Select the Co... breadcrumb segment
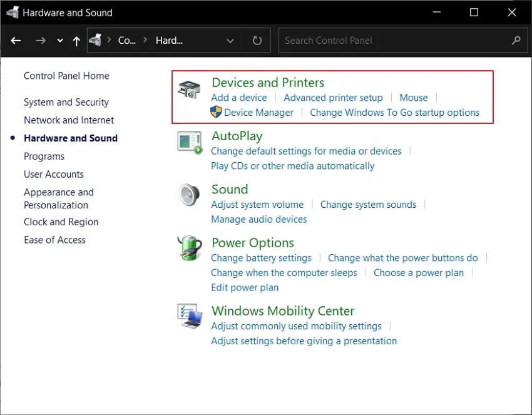The height and width of the screenshot is (415, 532). (x=127, y=41)
